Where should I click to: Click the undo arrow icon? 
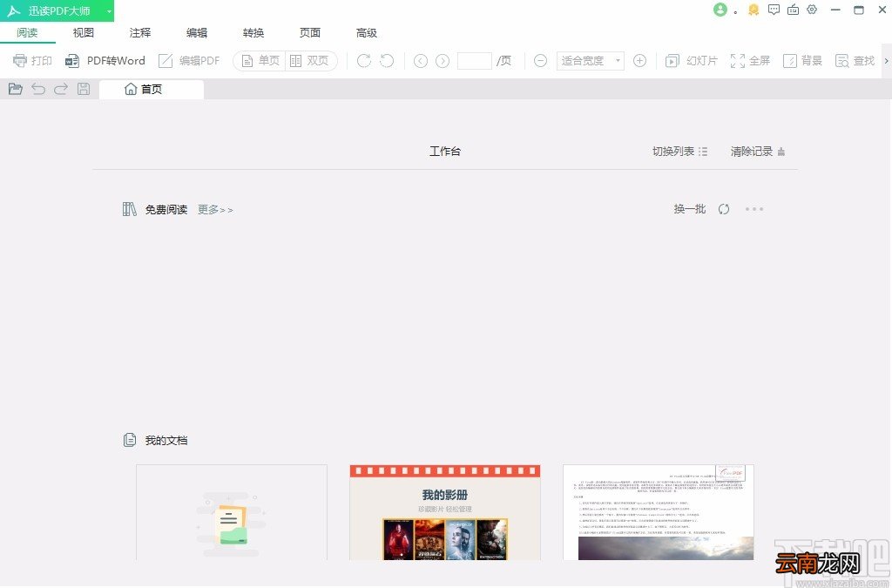38,89
